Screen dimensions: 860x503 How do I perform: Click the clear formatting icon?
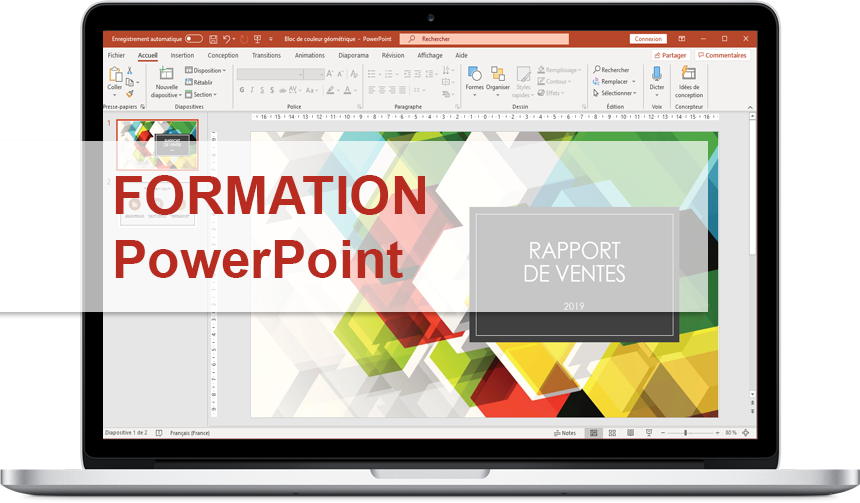click(354, 74)
